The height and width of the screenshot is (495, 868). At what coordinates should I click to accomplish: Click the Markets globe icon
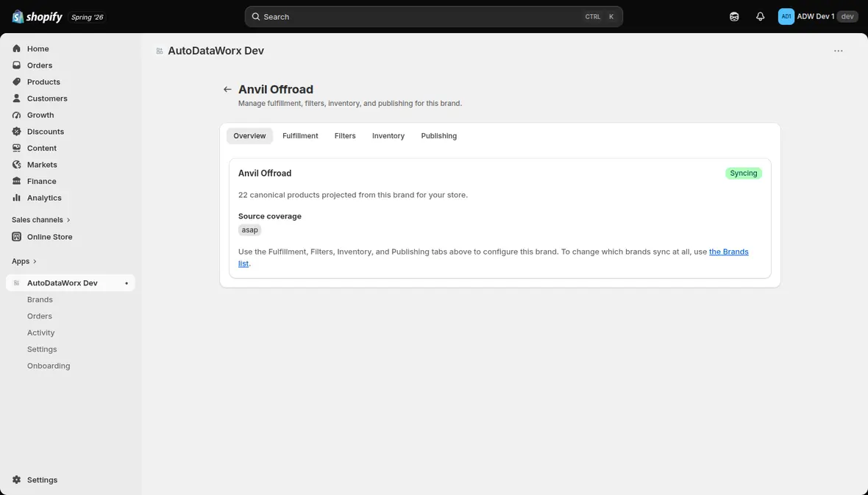click(17, 165)
